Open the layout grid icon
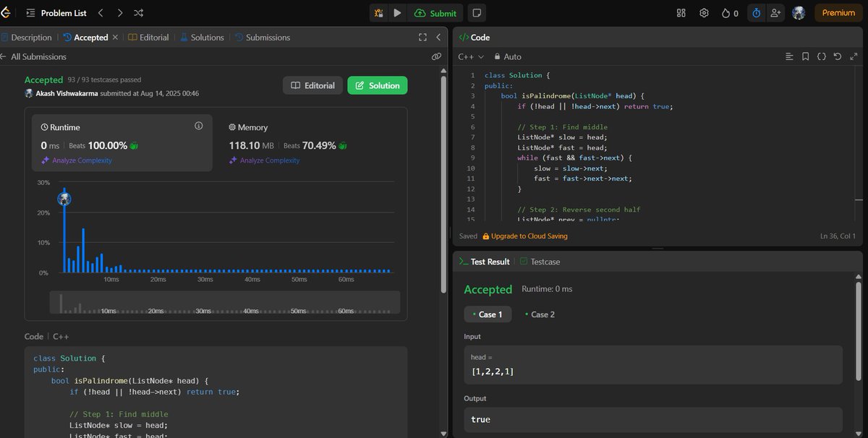 (681, 13)
